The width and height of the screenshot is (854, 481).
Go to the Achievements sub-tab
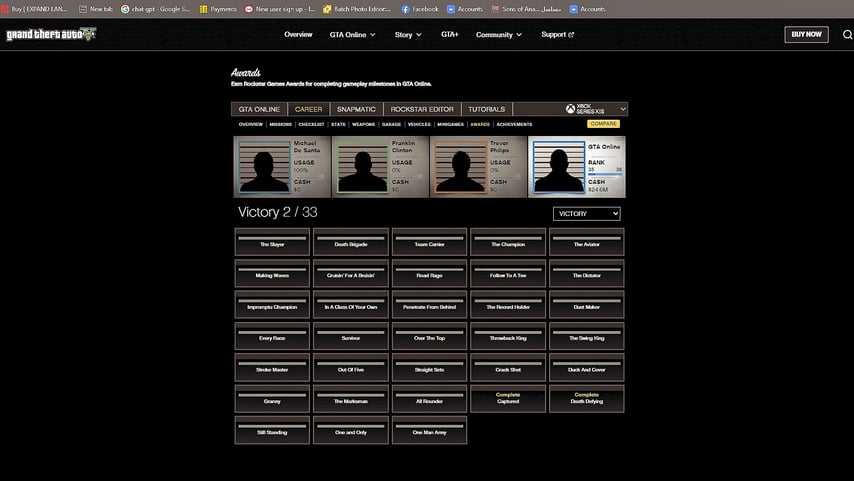pyautogui.click(x=514, y=124)
